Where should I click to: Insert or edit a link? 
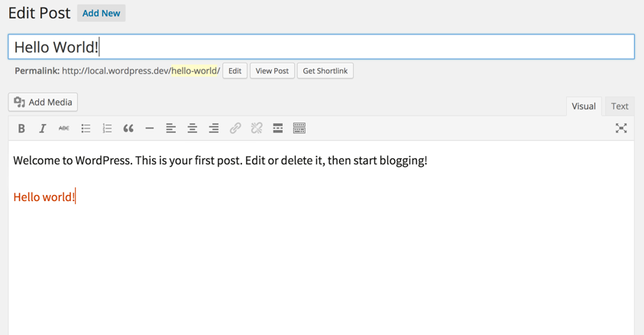point(235,128)
